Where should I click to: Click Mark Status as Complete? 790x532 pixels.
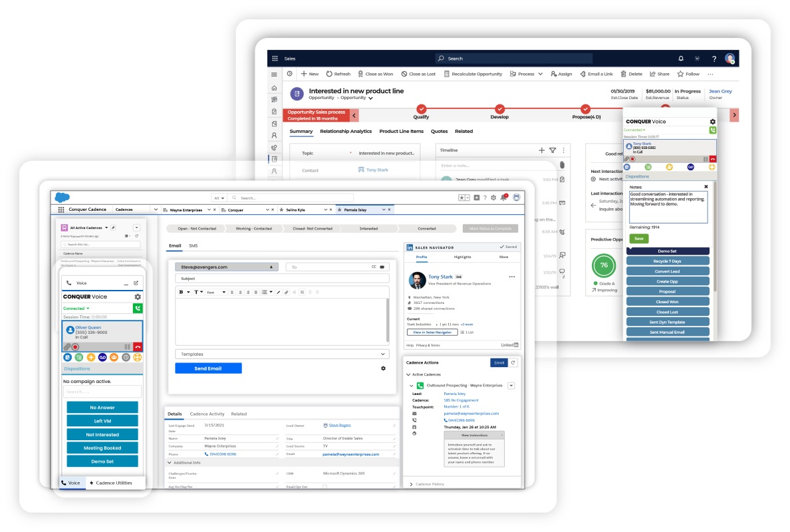point(490,228)
